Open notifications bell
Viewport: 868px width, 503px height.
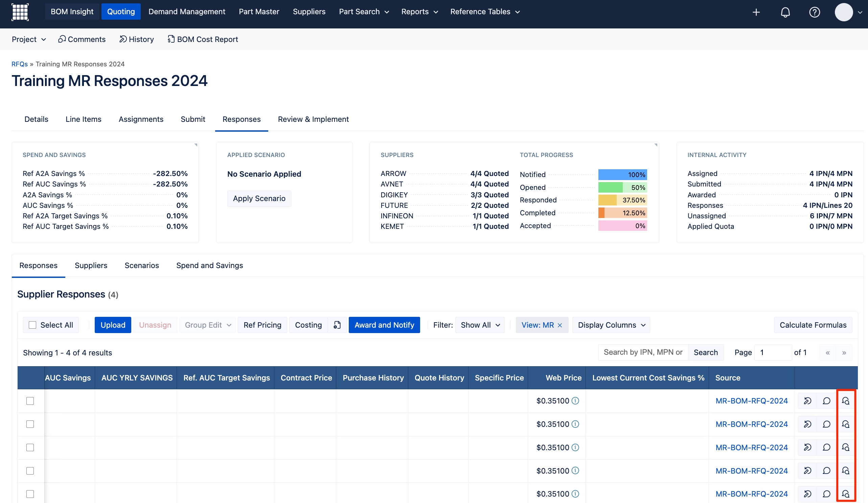pyautogui.click(x=785, y=13)
